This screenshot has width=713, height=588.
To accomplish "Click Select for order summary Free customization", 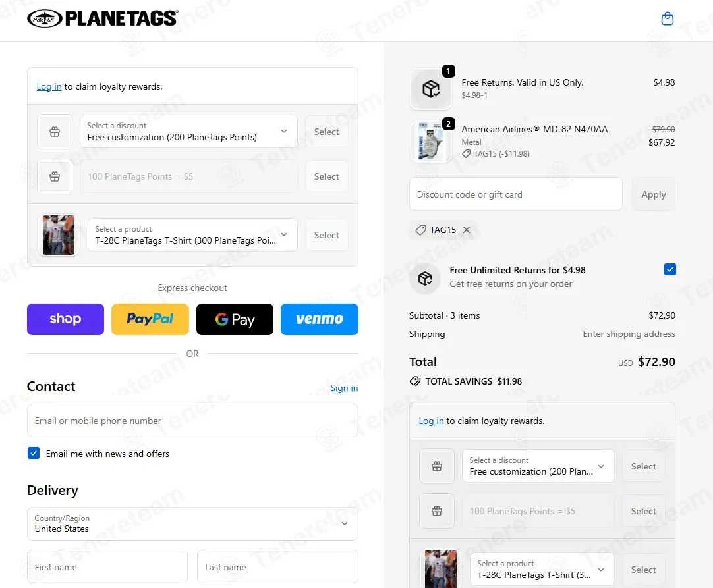I will (643, 466).
